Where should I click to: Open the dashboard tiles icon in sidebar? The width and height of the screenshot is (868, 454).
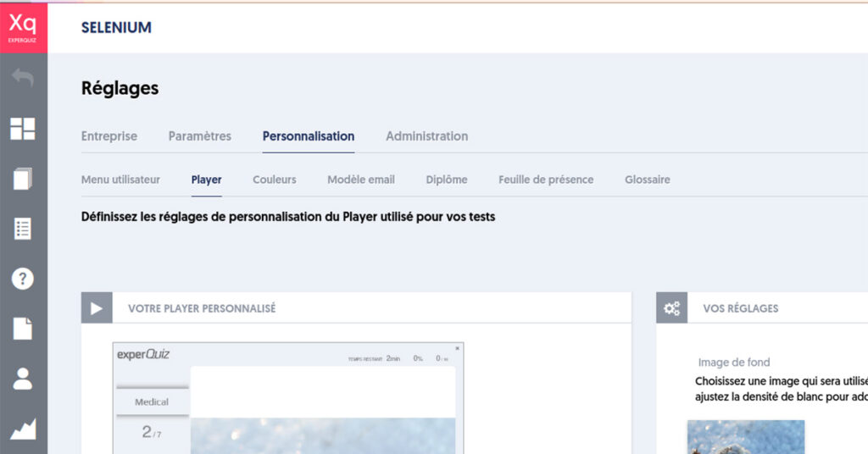pyautogui.click(x=23, y=129)
